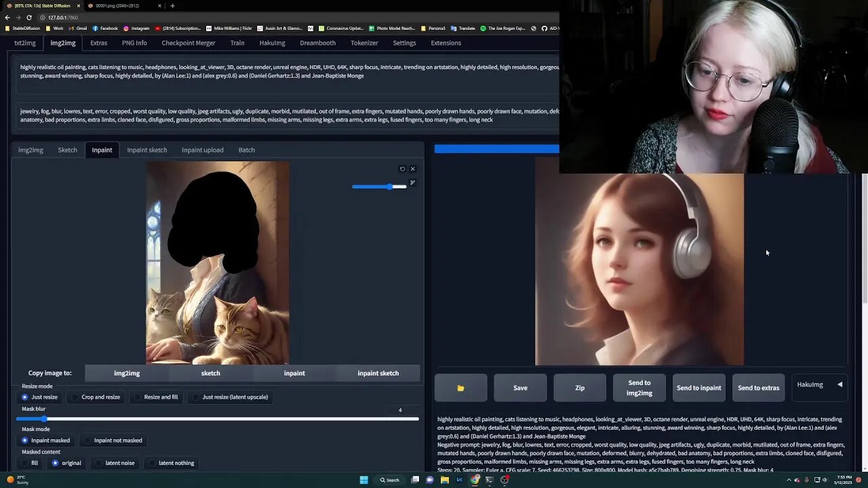868x488 pixels.
Task: Click the generation progress bar
Action: [x=497, y=149]
